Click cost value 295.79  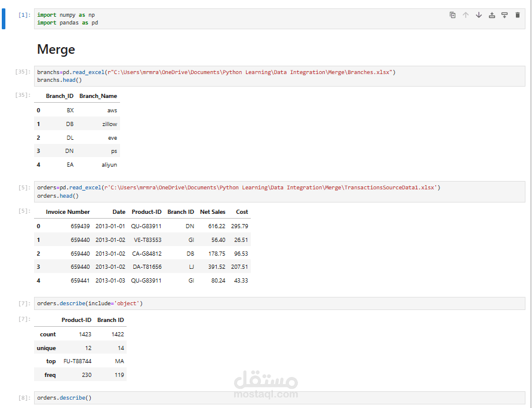tap(239, 226)
